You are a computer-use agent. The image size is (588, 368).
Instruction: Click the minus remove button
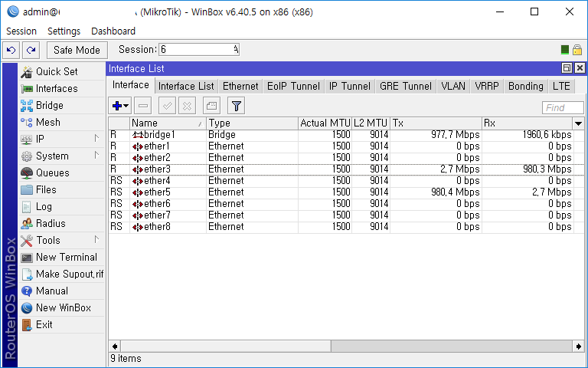click(x=143, y=107)
